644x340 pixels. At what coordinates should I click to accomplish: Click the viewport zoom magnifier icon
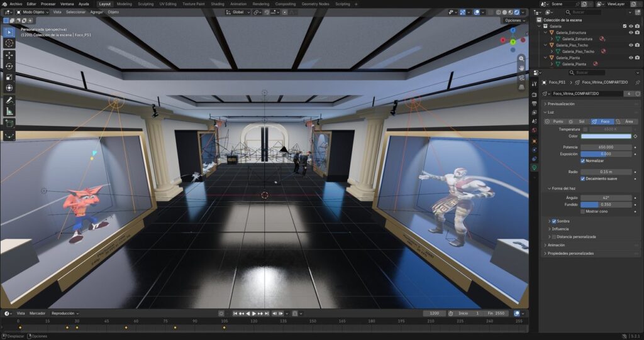(x=521, y=58)
